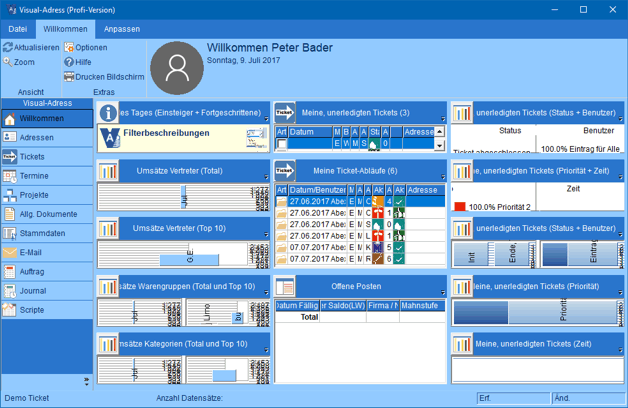Click the Erf. status bar field
This screenshot has width=628, height=408.
click(513, 398)
